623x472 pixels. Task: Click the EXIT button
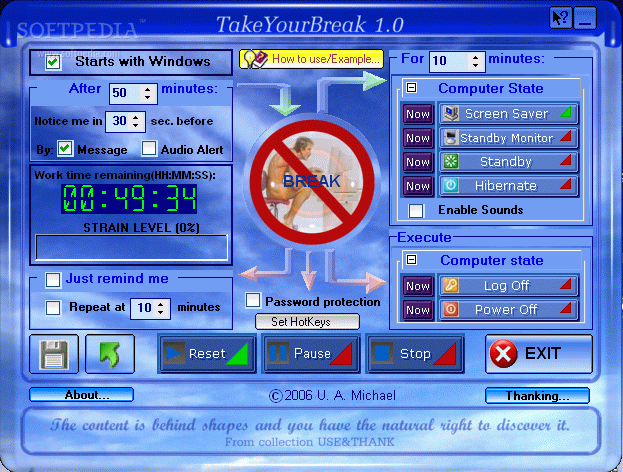(539, 354)
